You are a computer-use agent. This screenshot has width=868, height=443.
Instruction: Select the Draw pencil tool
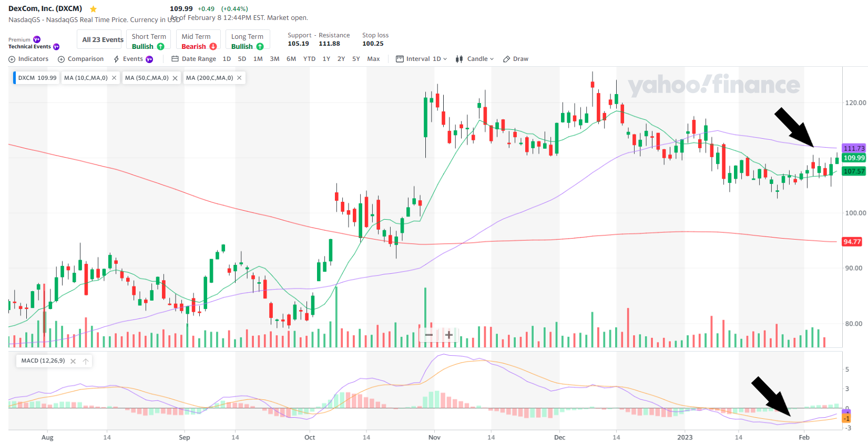pos(516,59)
